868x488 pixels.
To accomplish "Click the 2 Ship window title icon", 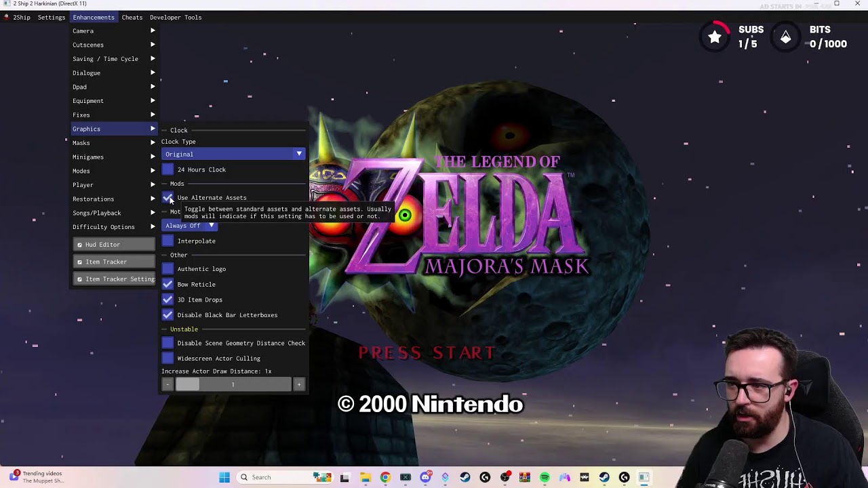I will (7, 3).
